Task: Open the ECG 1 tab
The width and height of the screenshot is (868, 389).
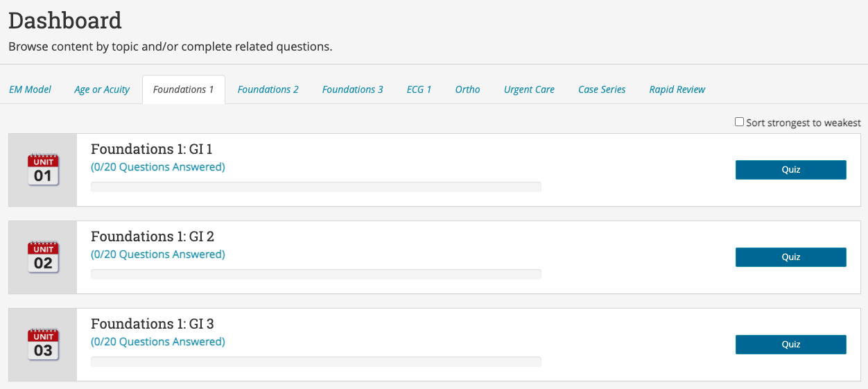Action: (x=419, y=89)
